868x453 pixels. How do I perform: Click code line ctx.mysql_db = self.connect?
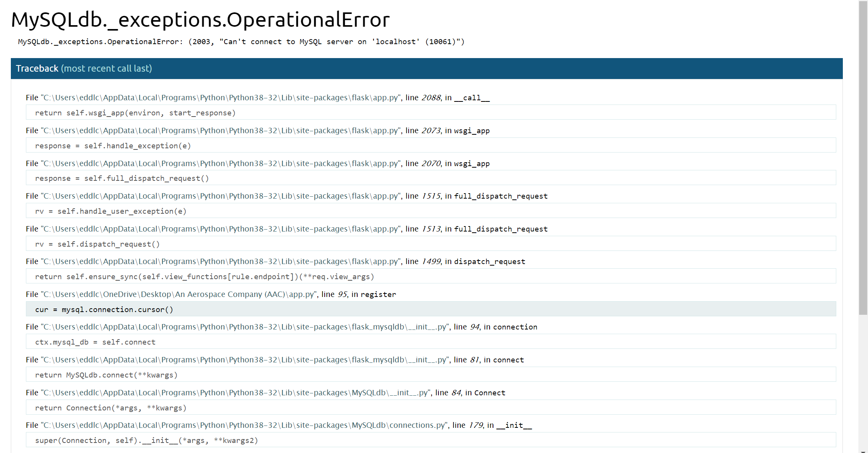[x=431, y=342]
